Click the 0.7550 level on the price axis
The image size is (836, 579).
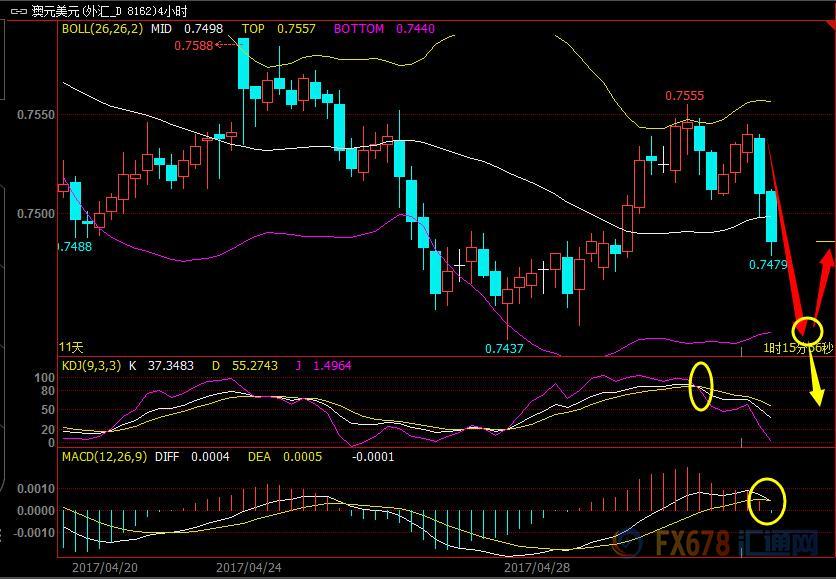(36, 115)
